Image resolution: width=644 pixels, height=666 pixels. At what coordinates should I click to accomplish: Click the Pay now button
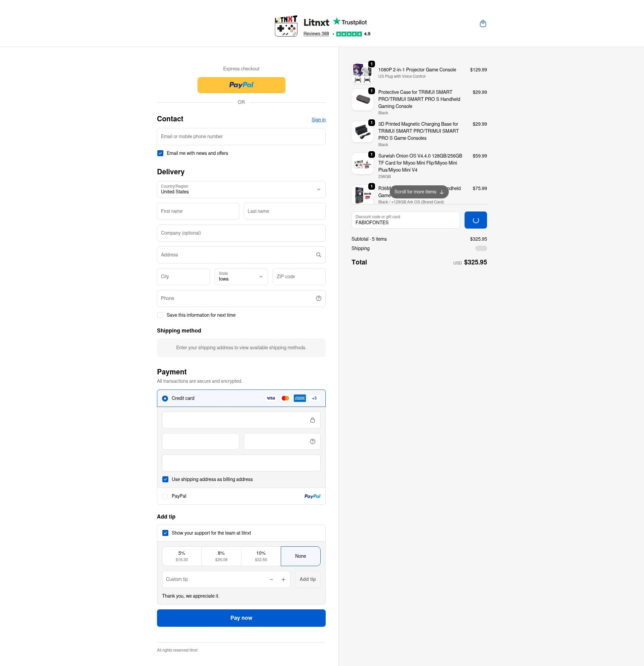click(241, 618)
